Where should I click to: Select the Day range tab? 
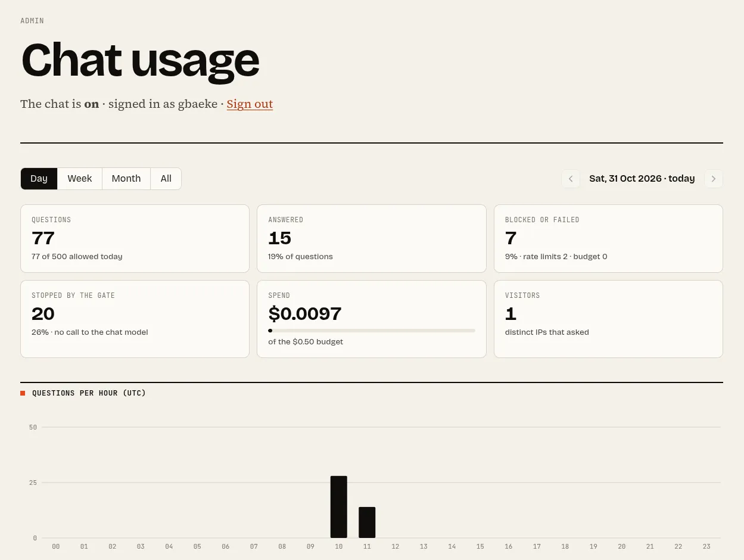point(39,179)
